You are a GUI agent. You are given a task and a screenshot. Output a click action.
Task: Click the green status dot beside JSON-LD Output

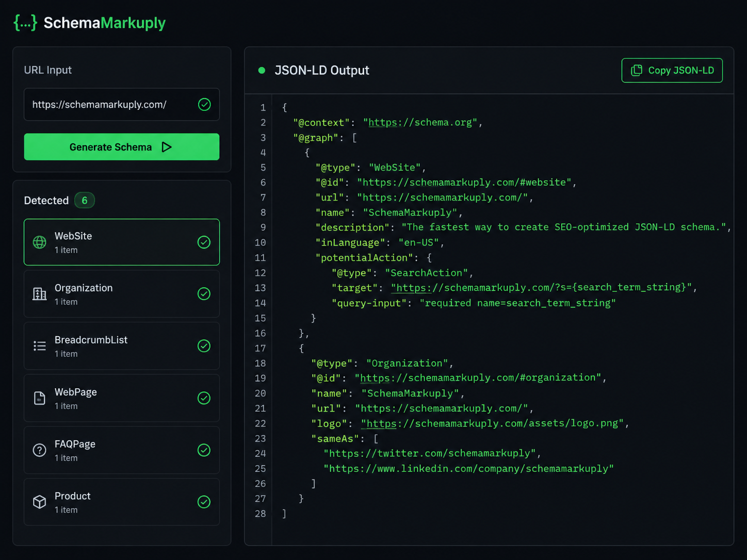point(262,70)
